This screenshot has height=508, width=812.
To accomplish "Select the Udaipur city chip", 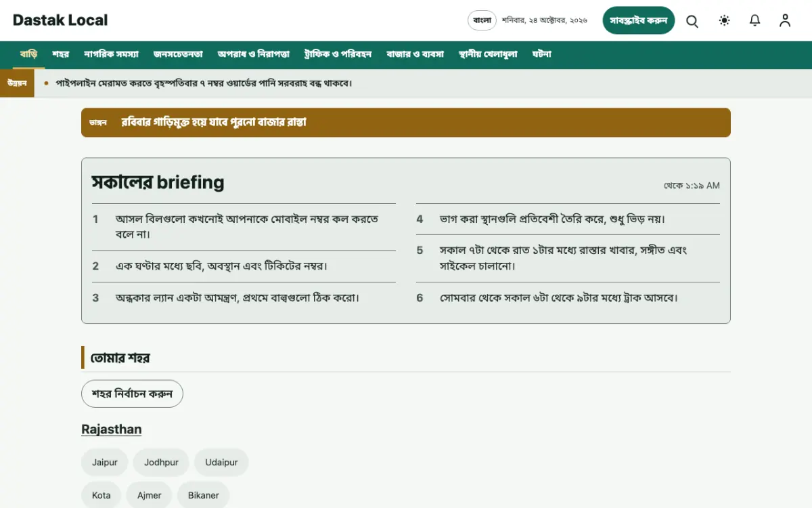I will 221,463.
